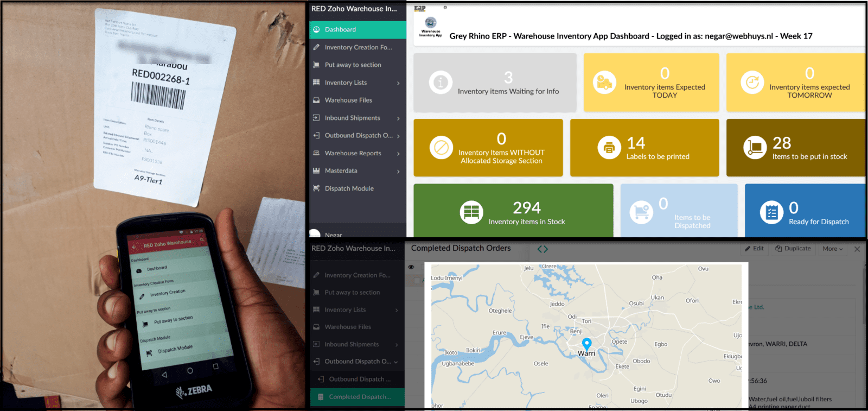This screenshot has height=411, width=868.
Task: Click the checklist icon on the Ready for Dispatch card
Action: (x=771, y=212)
